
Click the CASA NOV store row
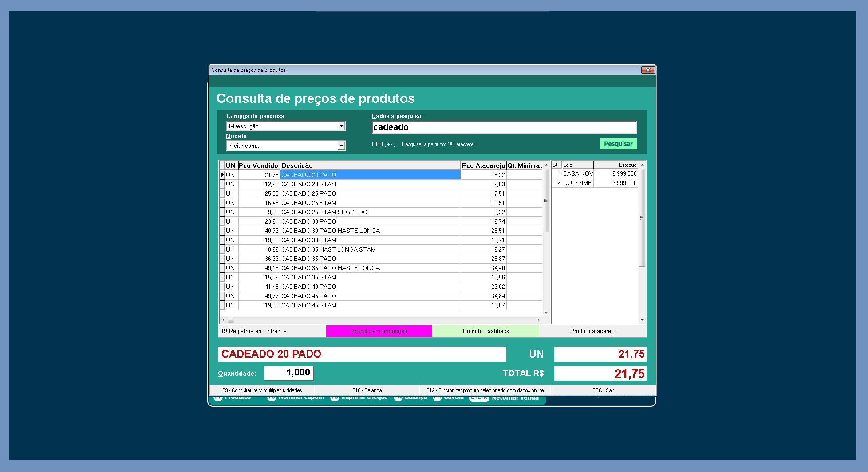[595, 173]
